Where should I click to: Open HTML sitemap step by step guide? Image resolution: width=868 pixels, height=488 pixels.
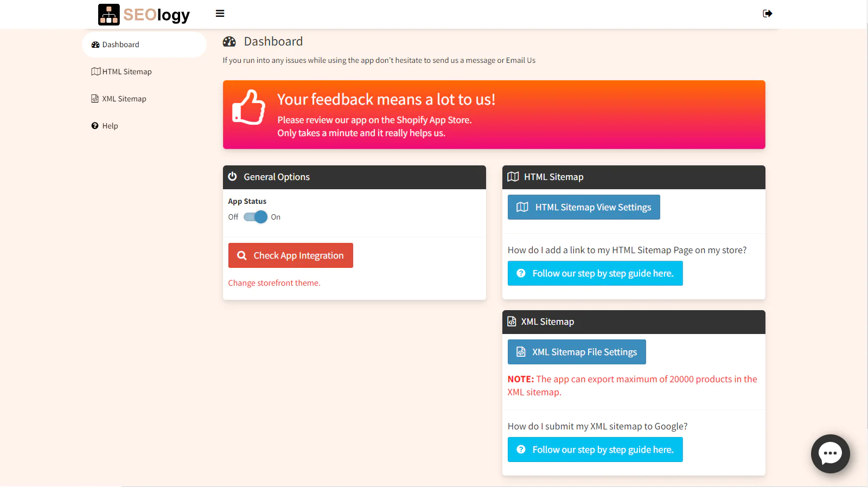tap(595, 273)
